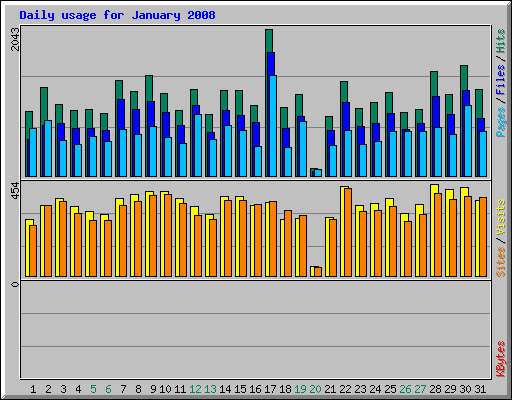Click the 'Pages' legend label
Screen dimensions: 512x400
pyautogui.click(x=501, y=122)
